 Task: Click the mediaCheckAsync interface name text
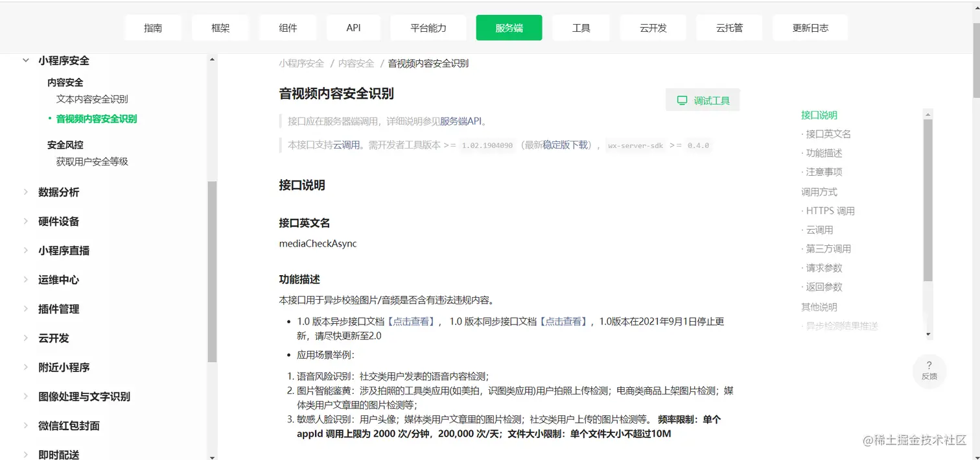(318, 244)
